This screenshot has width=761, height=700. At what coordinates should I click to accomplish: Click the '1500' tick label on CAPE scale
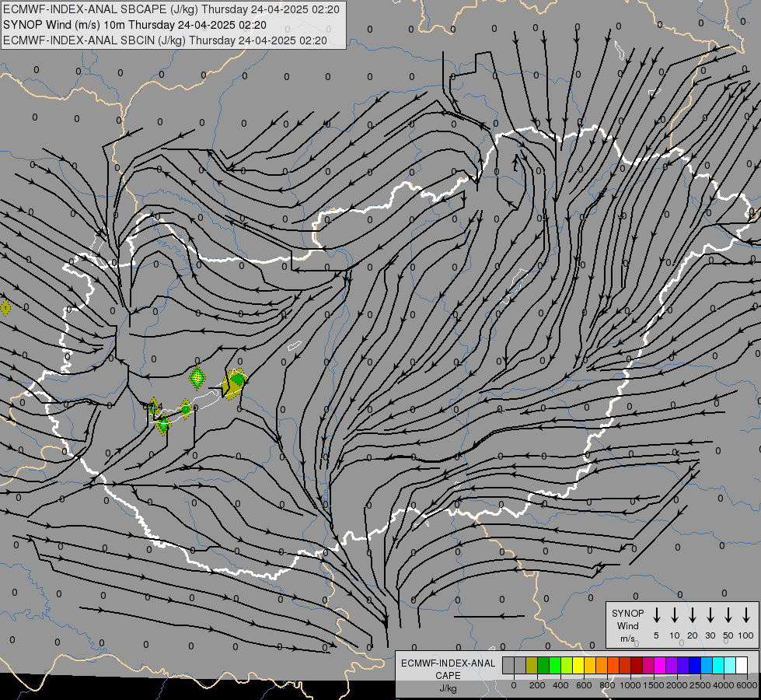653,685
